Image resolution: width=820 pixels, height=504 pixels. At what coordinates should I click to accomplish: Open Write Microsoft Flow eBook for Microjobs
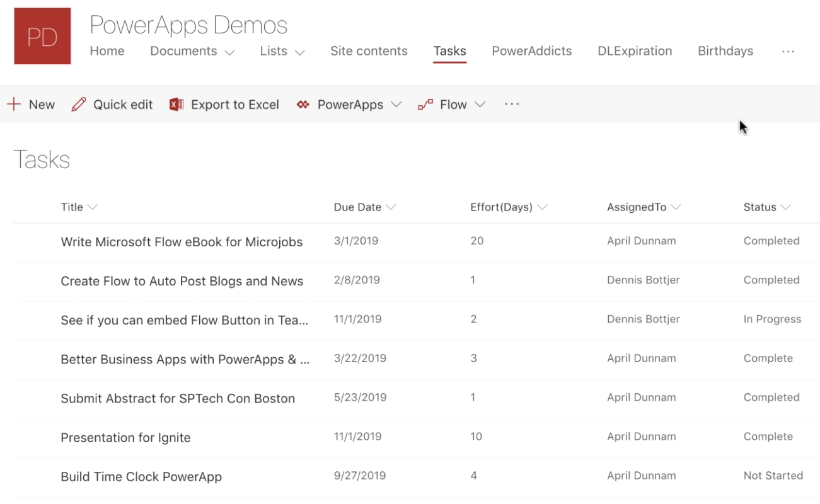click(x=182, y=242)
